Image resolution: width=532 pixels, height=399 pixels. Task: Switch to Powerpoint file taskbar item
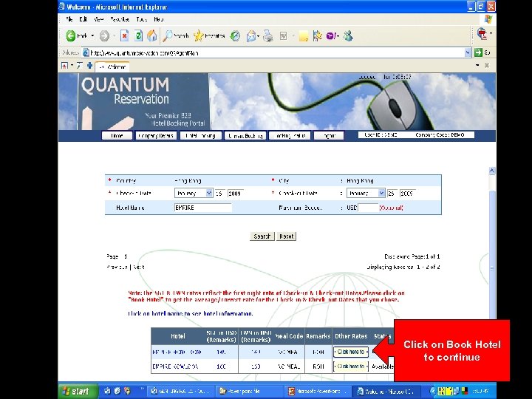click(x=249, y=391)
